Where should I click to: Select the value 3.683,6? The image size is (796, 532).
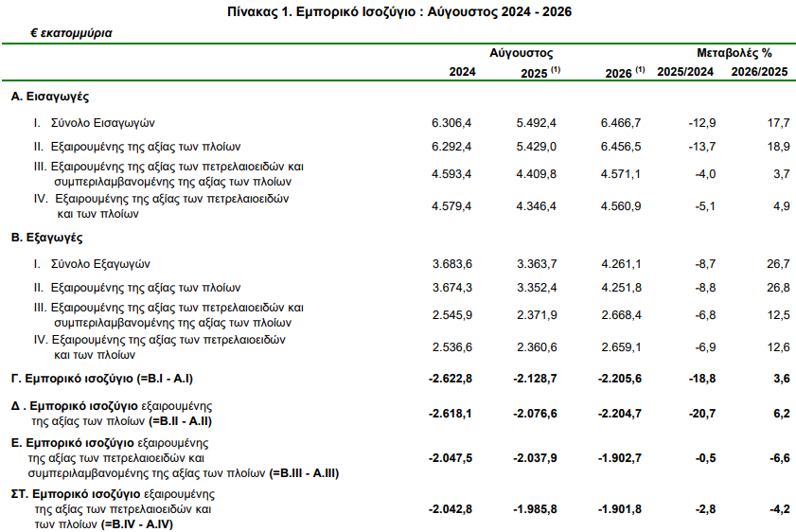(452, 264)
